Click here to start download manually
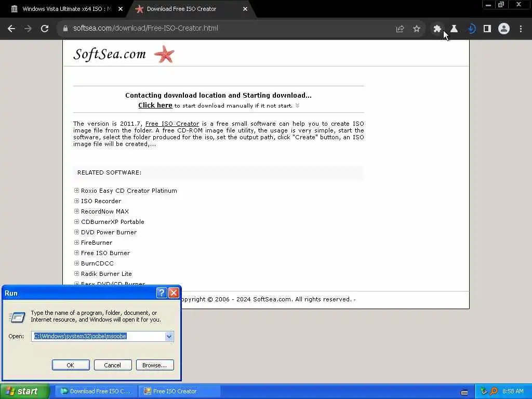This screenshot has width=532, height=399. (155, 105)
